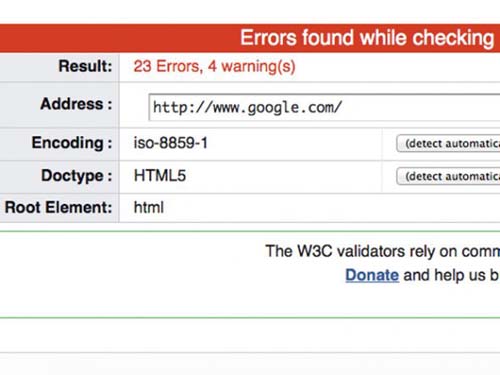The image size is (500, 375).
Task: Select the HTML5 doctype value
Action: pos(160,176)
